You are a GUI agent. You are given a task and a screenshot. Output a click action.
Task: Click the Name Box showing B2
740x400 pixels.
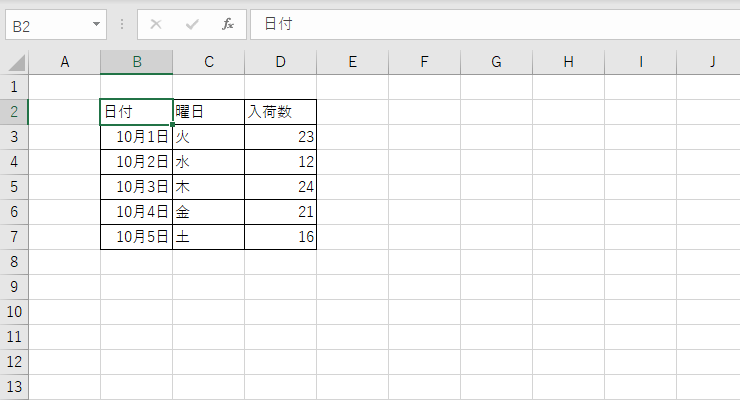[x=56, y=25]
